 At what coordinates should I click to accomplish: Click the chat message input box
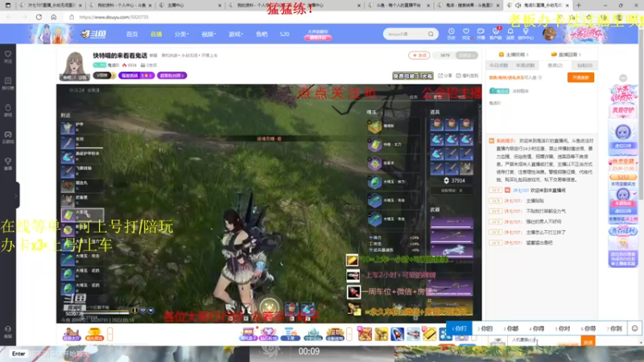coord(544,340)
